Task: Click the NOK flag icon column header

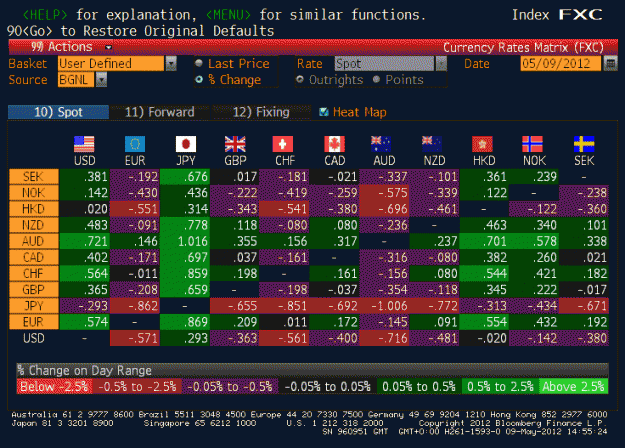Action: click(x=533, y=144)
